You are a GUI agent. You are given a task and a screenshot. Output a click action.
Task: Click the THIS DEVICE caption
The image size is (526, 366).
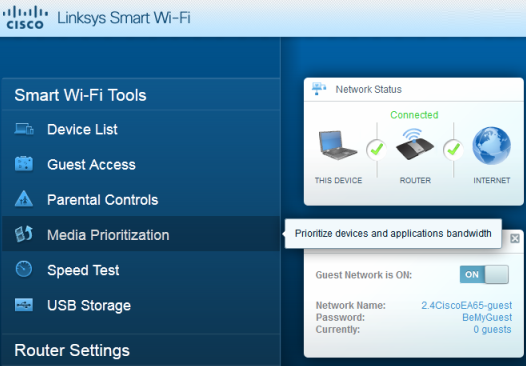(x=338, y=180)
